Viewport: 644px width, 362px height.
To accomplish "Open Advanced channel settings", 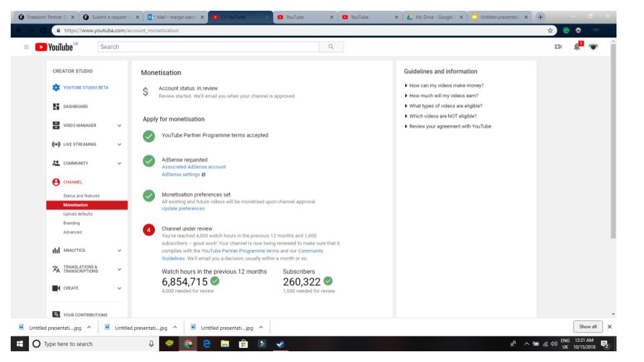I will click(72, 232).
